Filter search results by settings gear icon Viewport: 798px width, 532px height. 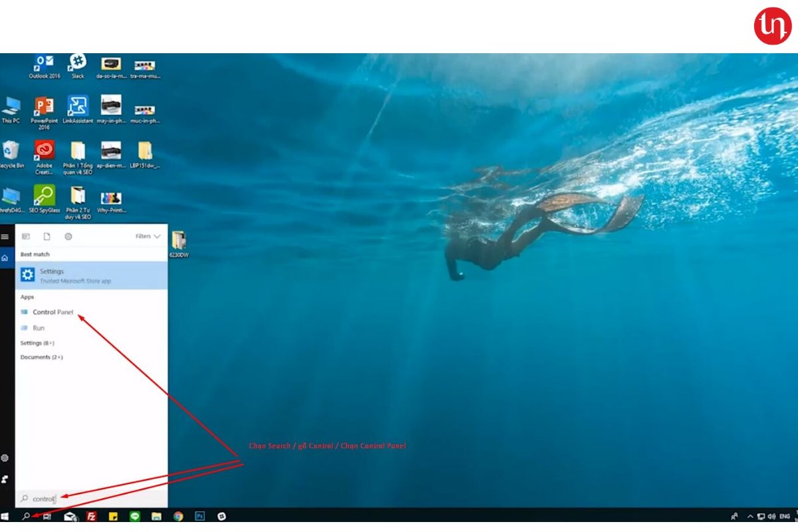click(68, 236)
